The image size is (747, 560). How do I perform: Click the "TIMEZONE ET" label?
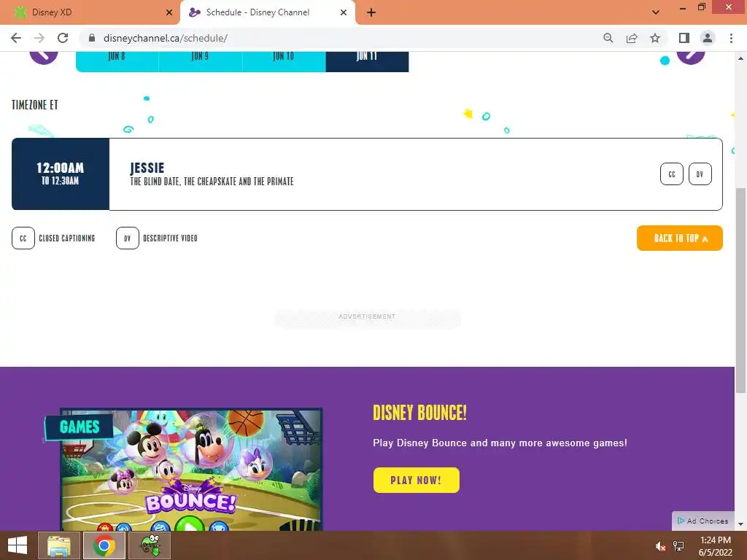(35, 105)
